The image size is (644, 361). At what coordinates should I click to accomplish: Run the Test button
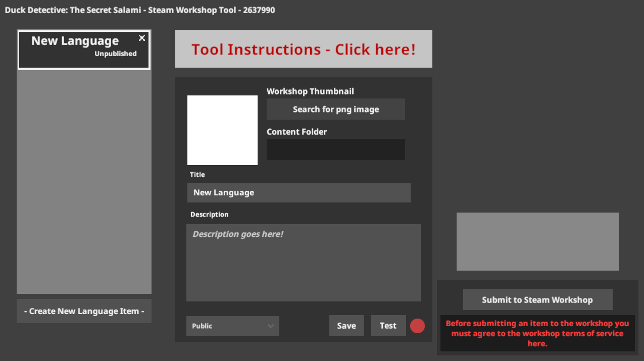tap(388, 326)
